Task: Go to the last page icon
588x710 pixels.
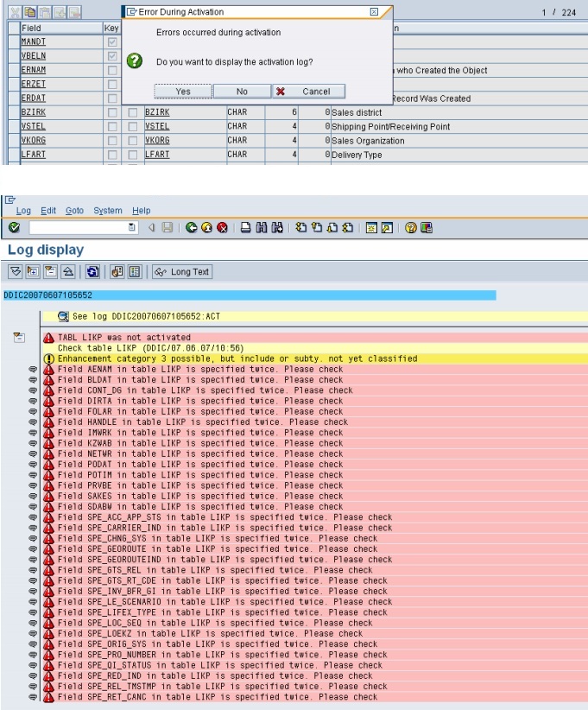Action: [348, 227]
